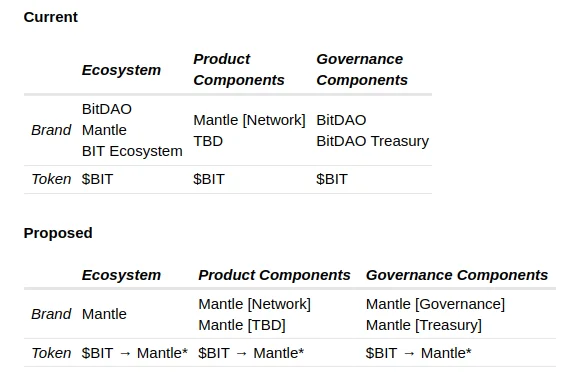Click '$BIT → Mantle*' in the Proposed Ecosystem column

click(135, 353)
